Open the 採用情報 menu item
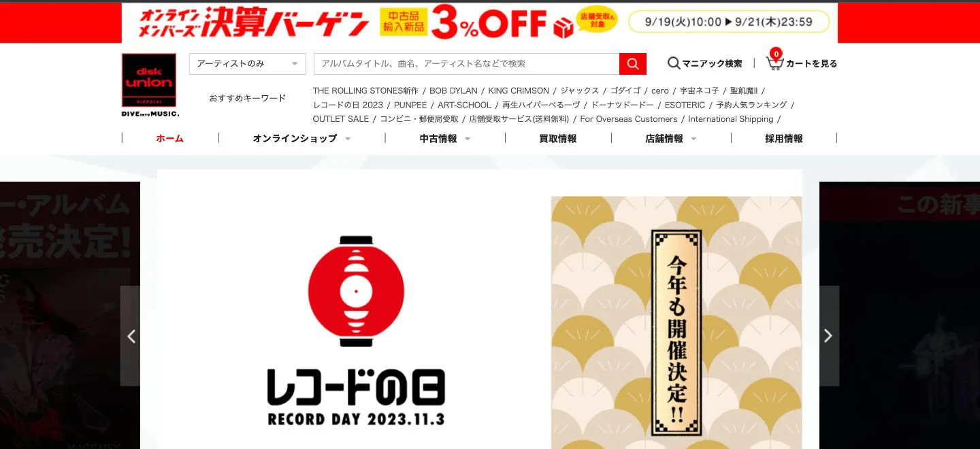 click(784, 138)
